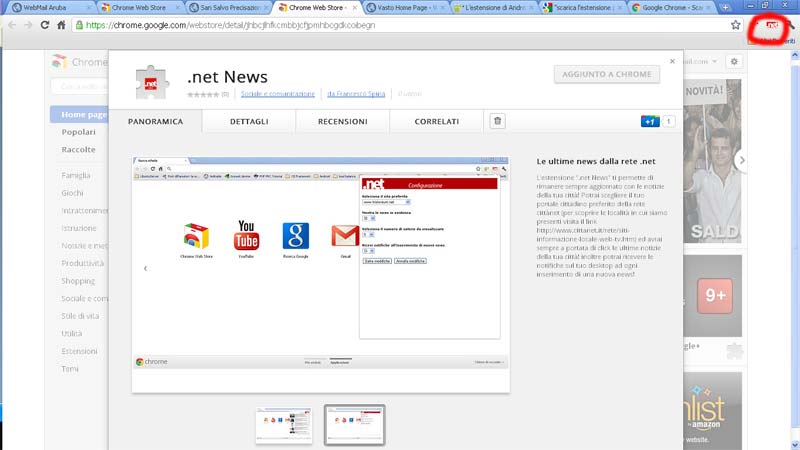Advance the banner carousel with right arrow

click(x=741, y=159)
